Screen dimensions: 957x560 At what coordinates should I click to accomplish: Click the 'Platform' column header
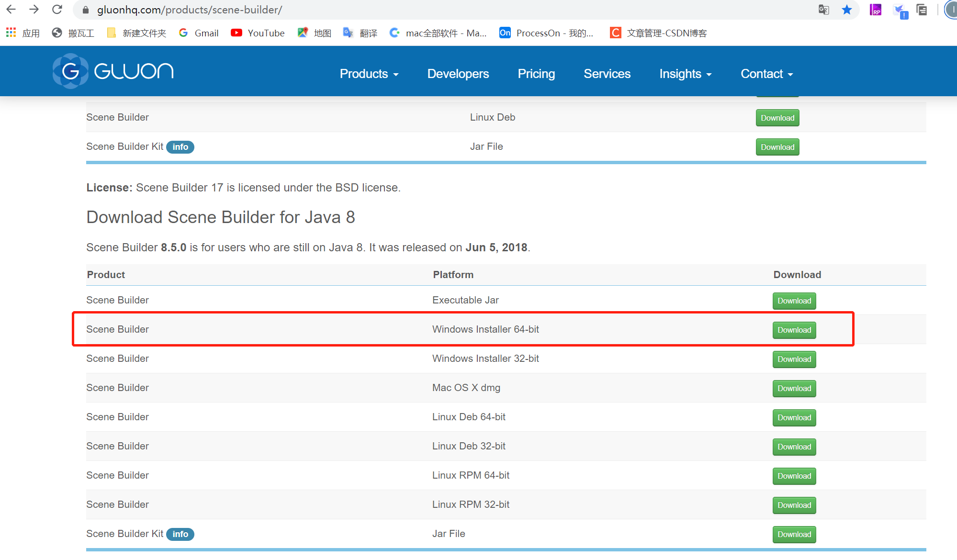tap(453, 275)
